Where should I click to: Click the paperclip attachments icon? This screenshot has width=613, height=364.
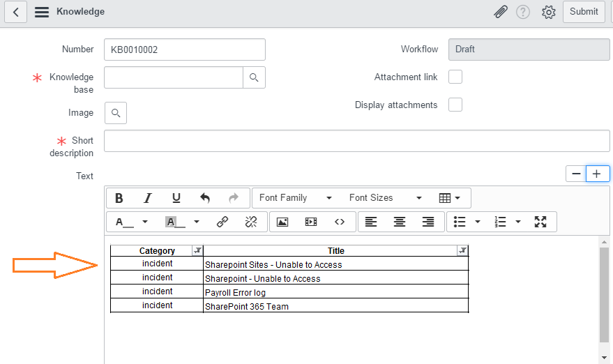[x=500, y=12]
